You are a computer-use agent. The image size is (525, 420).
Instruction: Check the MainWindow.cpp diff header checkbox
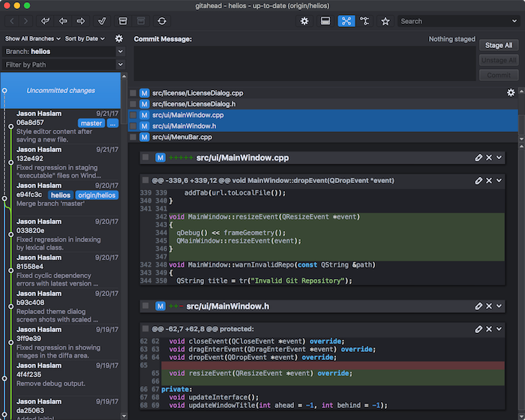pos(145,157)
